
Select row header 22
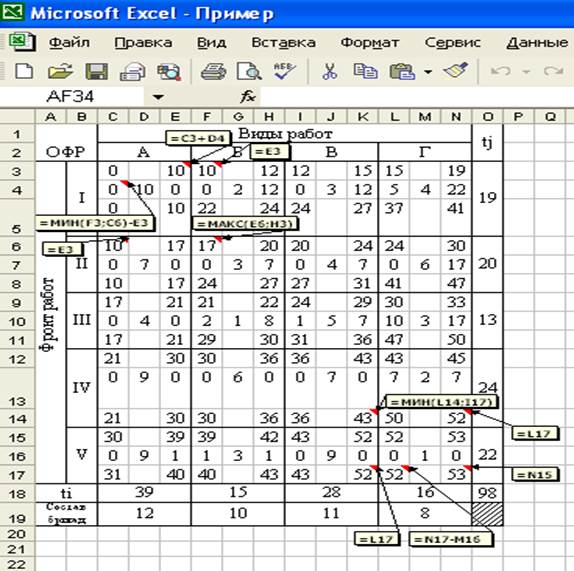17,564
